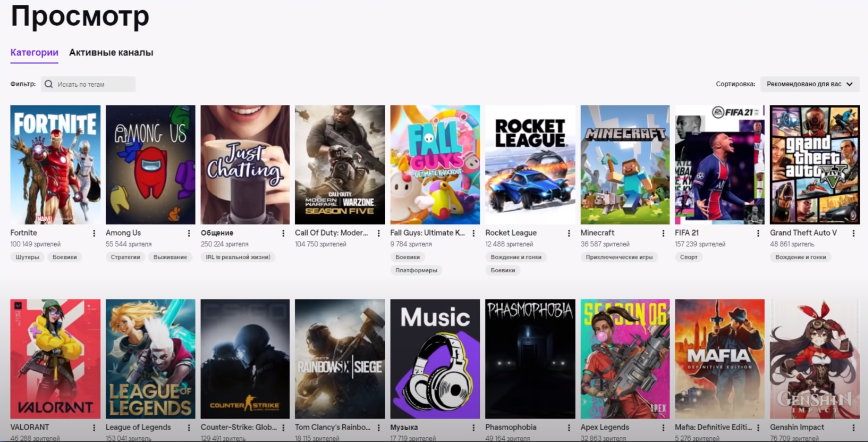Click the Minecraft title link
This screenshot has width=868, height=442.
(598, 233)
